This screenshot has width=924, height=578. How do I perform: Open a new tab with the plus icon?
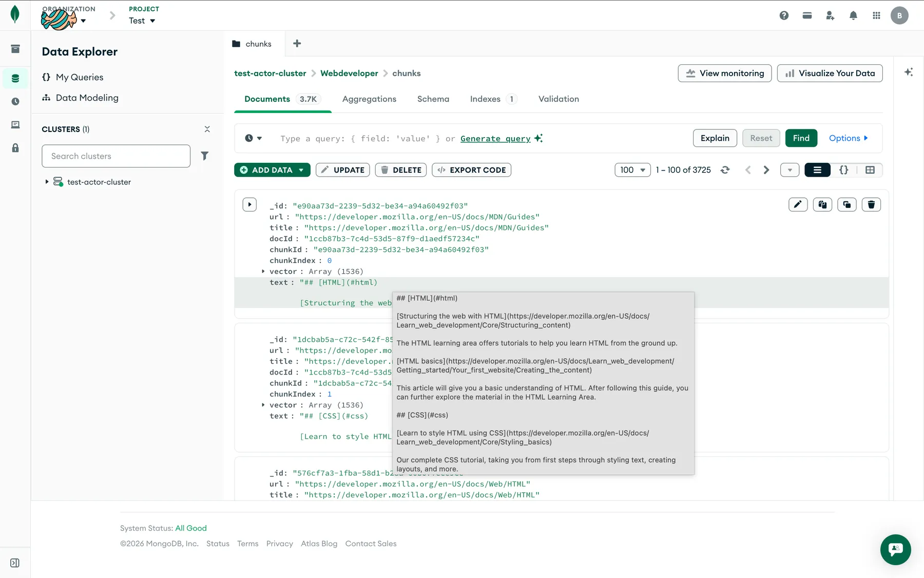(297, 44)
